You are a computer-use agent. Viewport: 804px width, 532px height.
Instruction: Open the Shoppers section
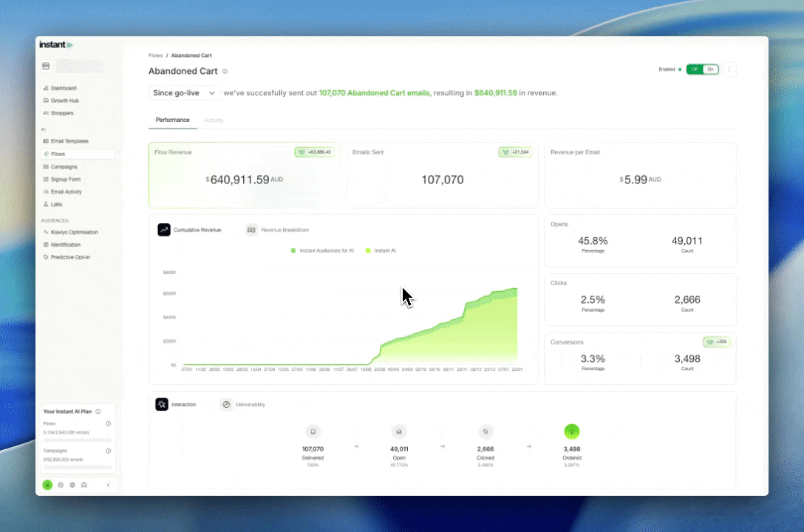tap(63, 113)
